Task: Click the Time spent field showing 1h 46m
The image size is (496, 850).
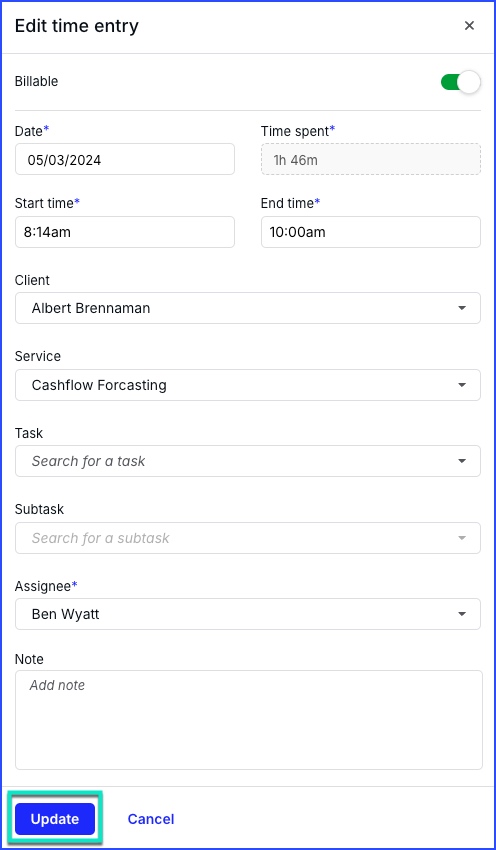Action: (x=371, y=159)
